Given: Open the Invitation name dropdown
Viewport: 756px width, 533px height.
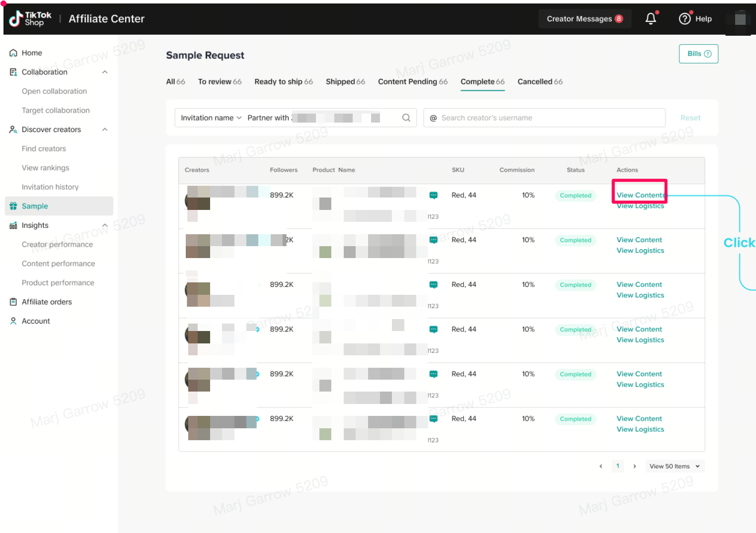Looking at the screenshot, I should [211, 118].
